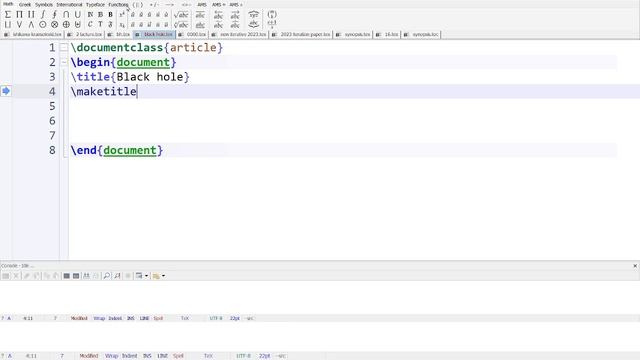The width and height of the screenshot is (640, 360).
Task: Close the Console panel
Action: click(x=635, y=266)
